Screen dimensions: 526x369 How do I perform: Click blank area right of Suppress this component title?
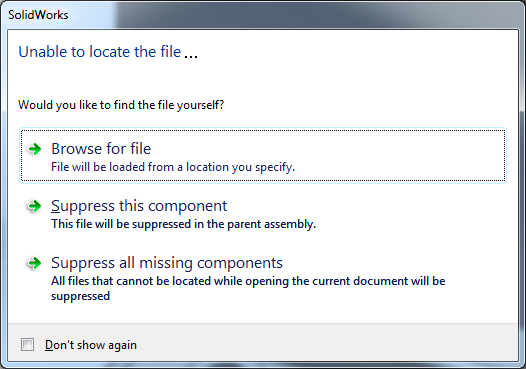click(366, 206)
